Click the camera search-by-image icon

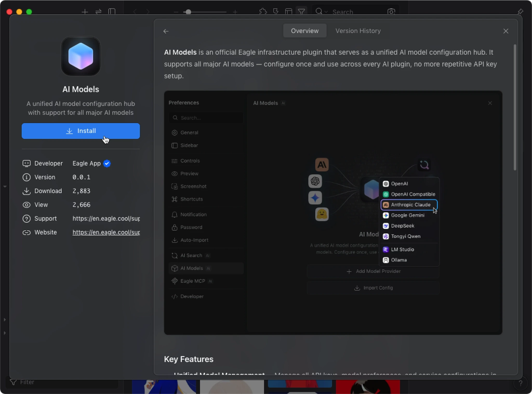click(x=391, y=12)
